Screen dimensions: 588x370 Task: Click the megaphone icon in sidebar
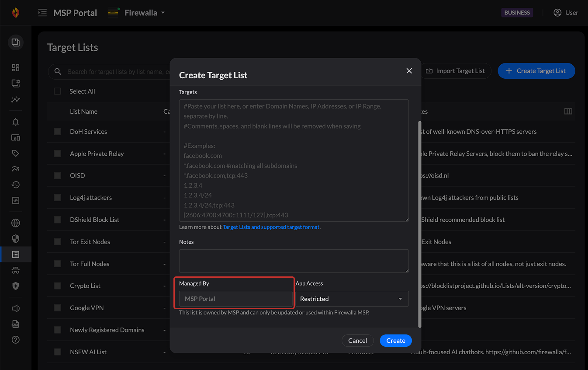(16, 308)
